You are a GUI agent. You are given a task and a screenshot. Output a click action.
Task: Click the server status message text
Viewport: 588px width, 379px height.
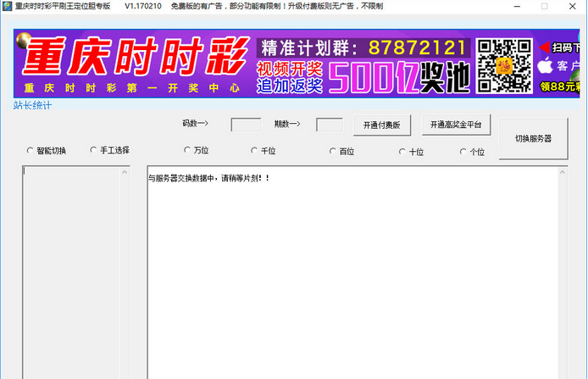click(x=209, y=178)
